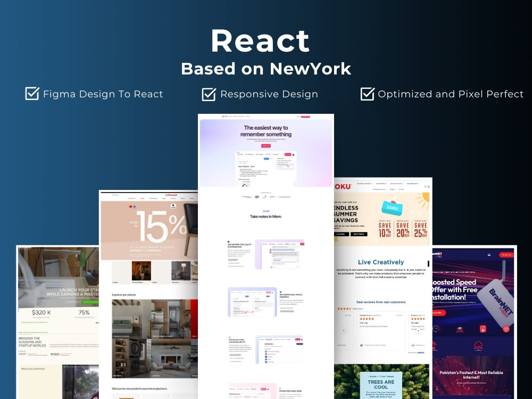Click the next arrow in Zoku reviews carousel

418,330
